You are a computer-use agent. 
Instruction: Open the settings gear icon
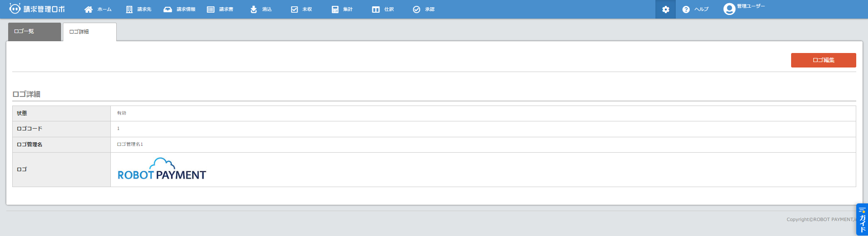665,10
